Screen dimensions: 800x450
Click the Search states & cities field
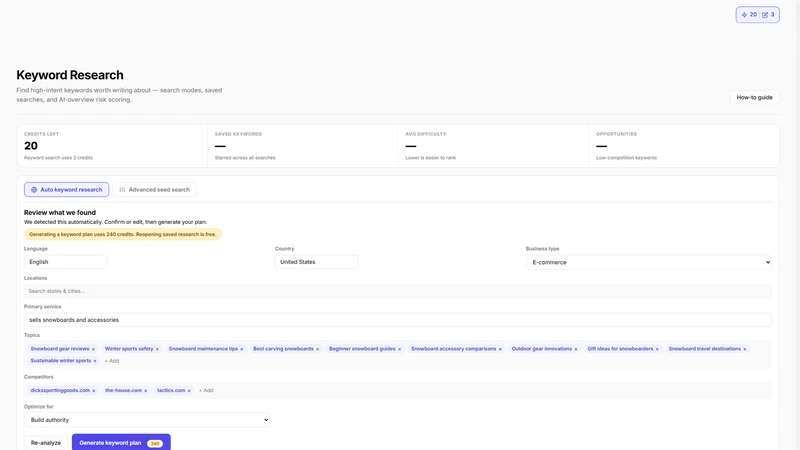click(x=397, y=291)
